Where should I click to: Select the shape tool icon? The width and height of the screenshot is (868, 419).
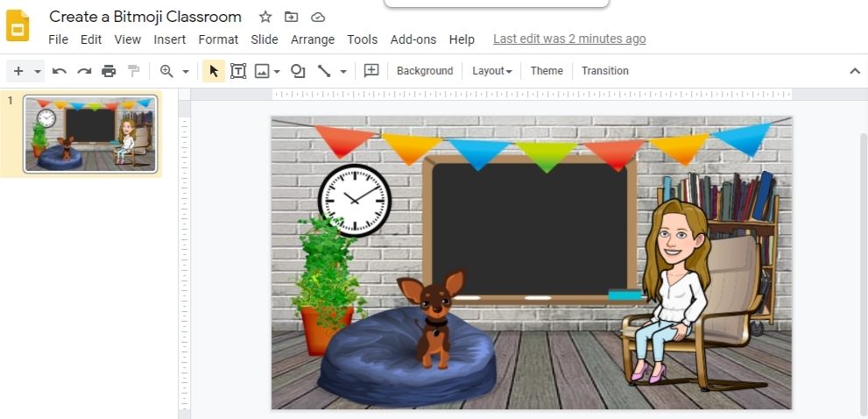[x=298, y=71]
